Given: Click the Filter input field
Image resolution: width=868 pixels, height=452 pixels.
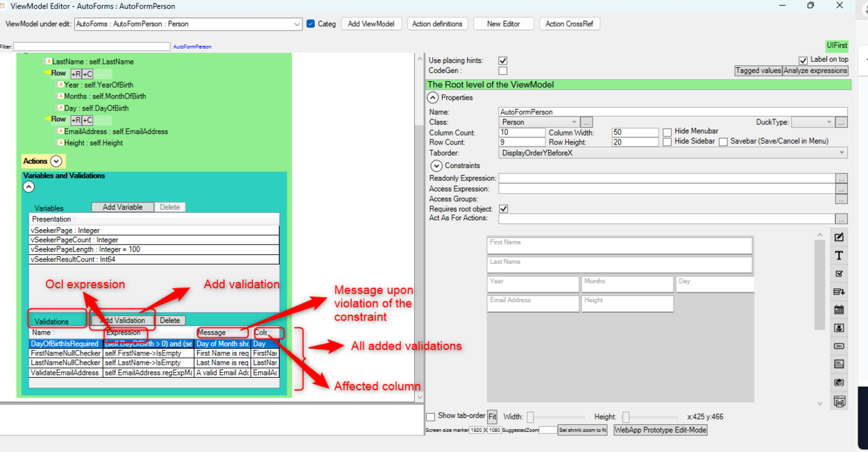Looking at the screenshot, I should pyautogui.click(x=92, y=47).
